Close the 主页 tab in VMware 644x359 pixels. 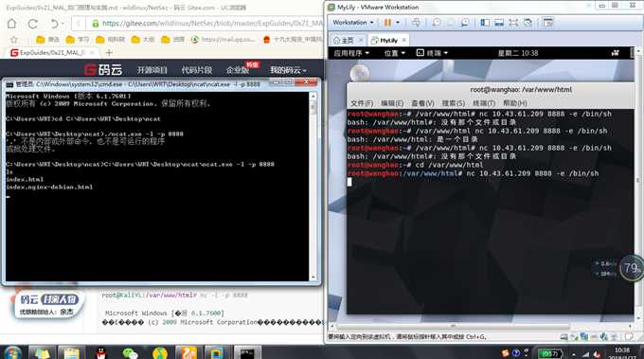pos(361,40)
